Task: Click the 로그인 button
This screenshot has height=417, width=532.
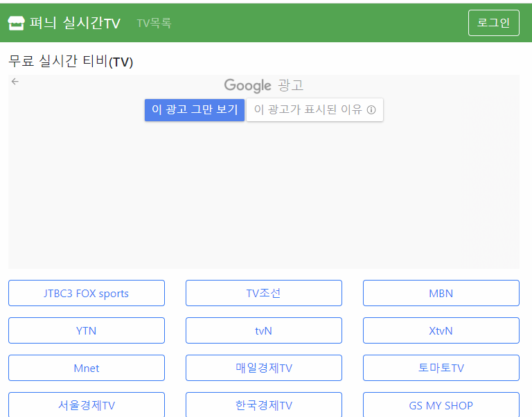Action: pos(494,23)
